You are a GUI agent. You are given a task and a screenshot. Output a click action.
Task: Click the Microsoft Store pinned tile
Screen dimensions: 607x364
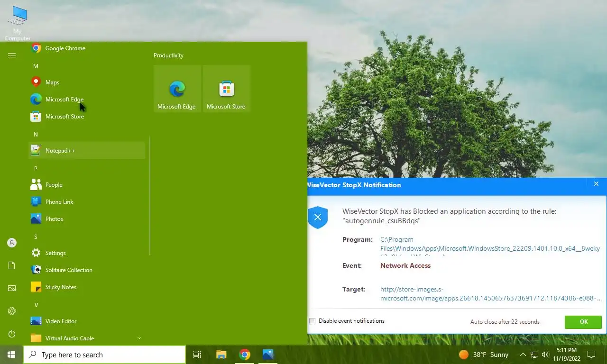click(x=227, y=89)
